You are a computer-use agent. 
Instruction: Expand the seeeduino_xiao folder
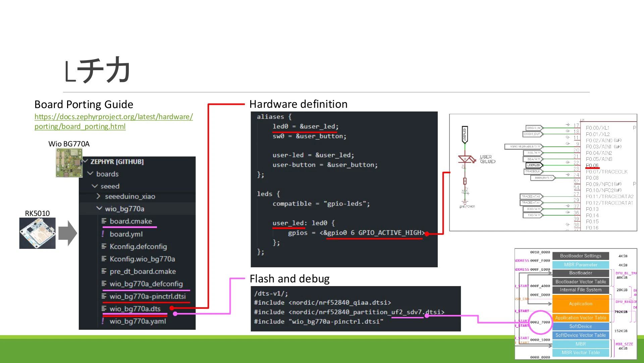click(129, 196)
